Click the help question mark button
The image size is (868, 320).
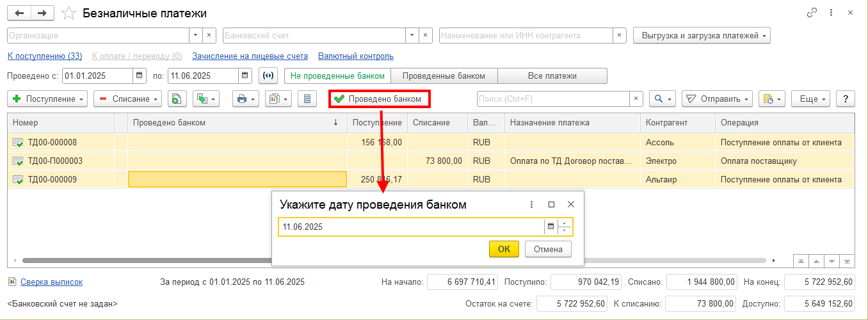tap(846, 99)
